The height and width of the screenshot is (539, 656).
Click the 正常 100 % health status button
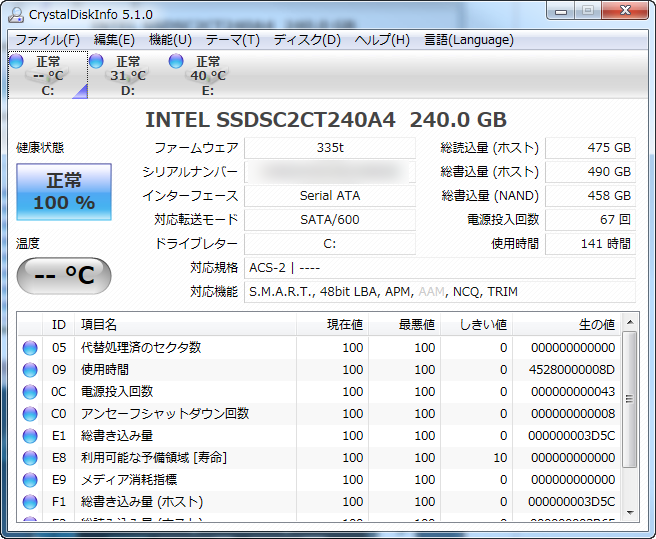point(64,192)
